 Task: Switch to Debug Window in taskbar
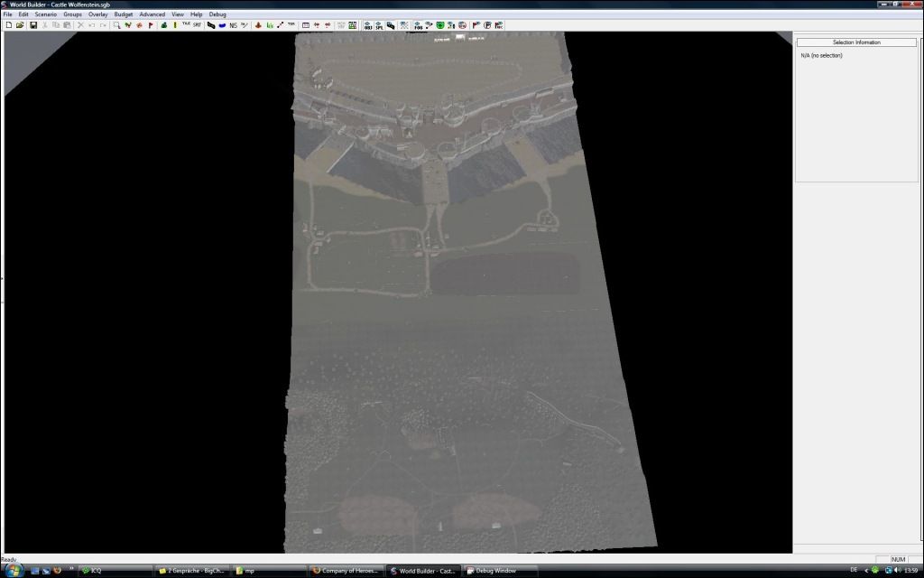(x=500, y=571)
